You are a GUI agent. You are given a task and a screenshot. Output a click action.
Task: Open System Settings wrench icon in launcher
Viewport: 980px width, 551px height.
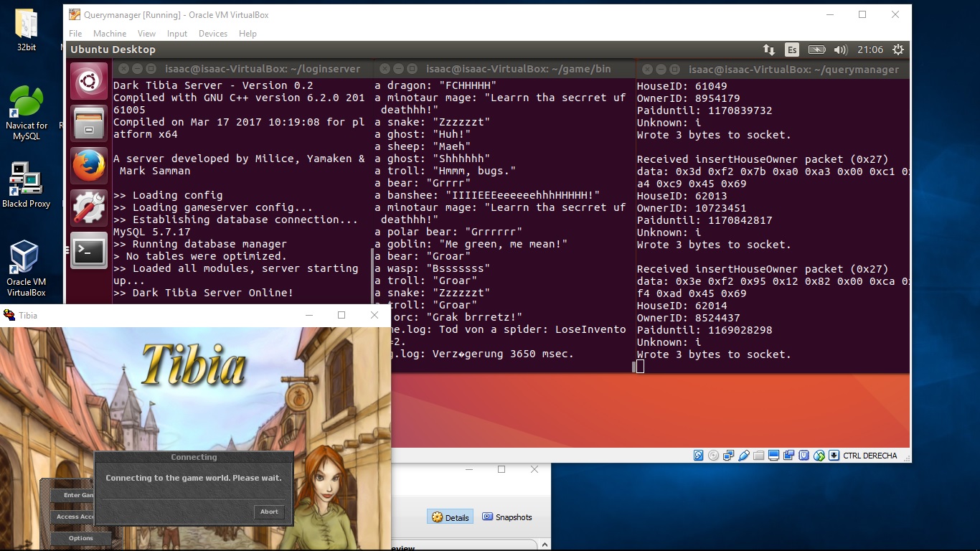click(90, 208)
